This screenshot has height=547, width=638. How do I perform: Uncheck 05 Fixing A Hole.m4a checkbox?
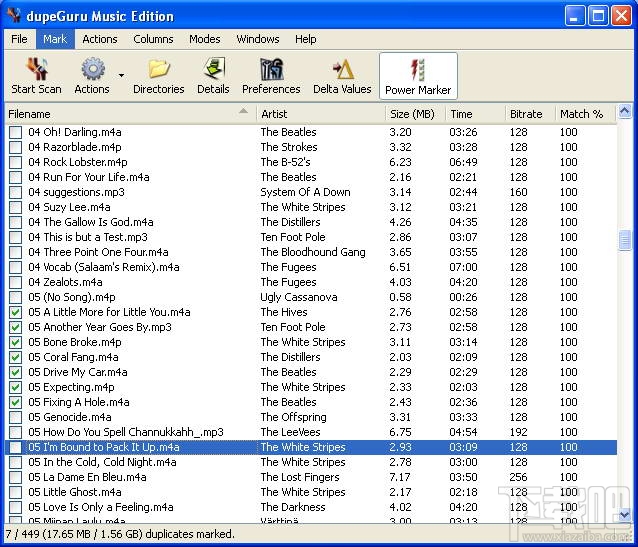tap(15, 402)
